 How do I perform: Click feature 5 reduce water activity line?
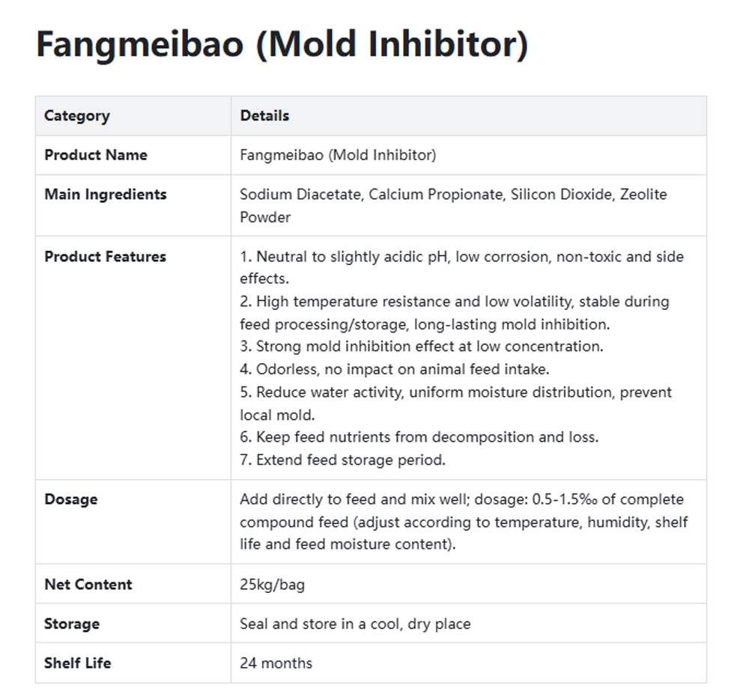(x=455, y=404)
